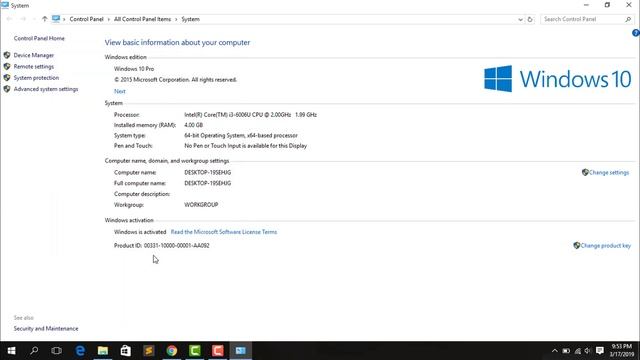Click the Back navigation arrow
This screenshot has height=360, width=640.
pos(9,19)
